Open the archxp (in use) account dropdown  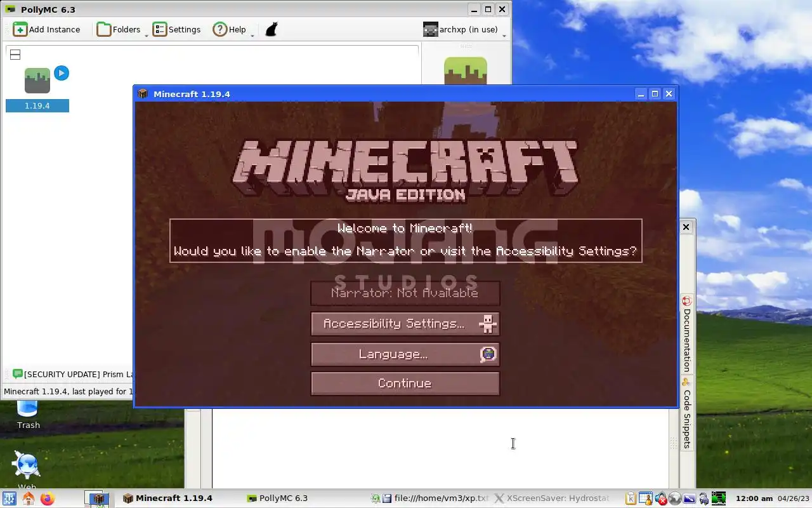[464, 29]
